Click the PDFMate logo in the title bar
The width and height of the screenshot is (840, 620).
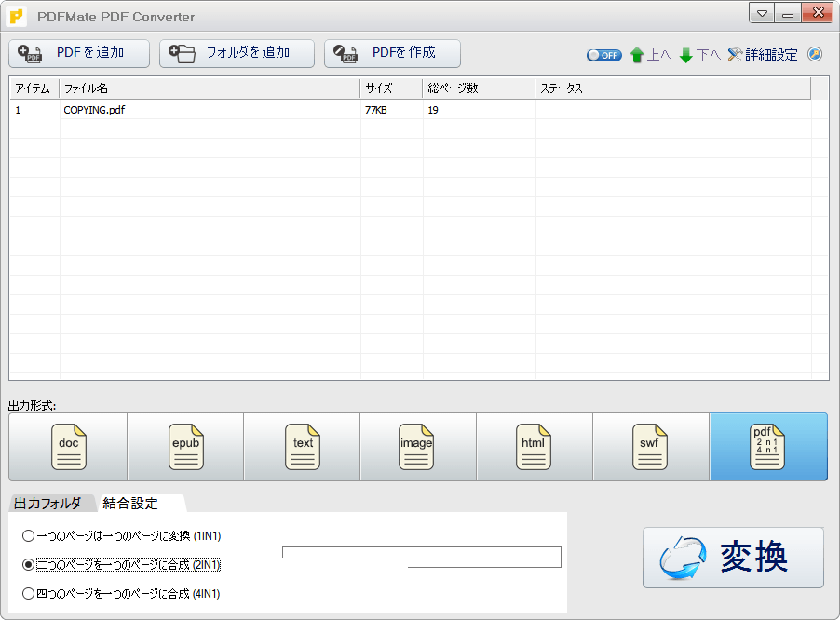pos(16,17)
